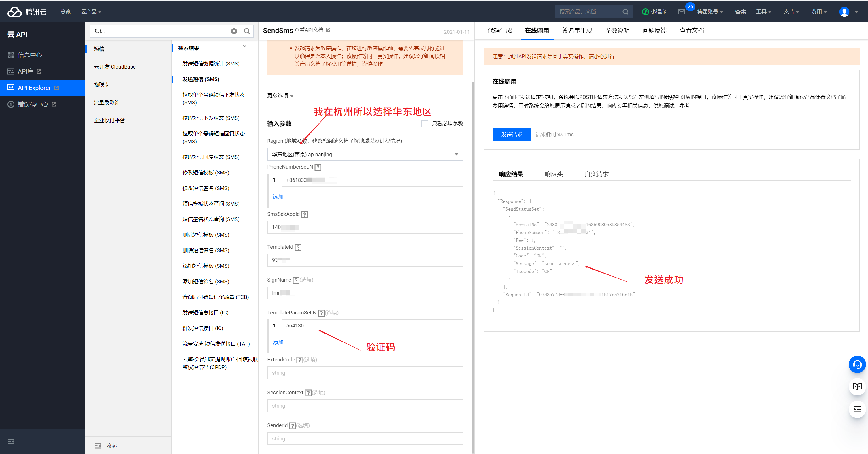Open the 工具 dropdown menu
This screenshot has height=454, width=868.
click(x=764, y=12)
